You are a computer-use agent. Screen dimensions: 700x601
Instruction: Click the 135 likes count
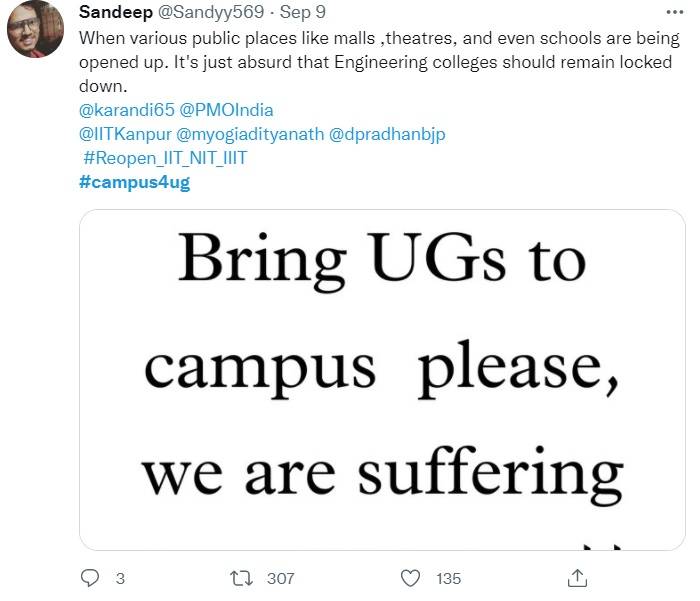pyautogui.click(x=448, y=578)
